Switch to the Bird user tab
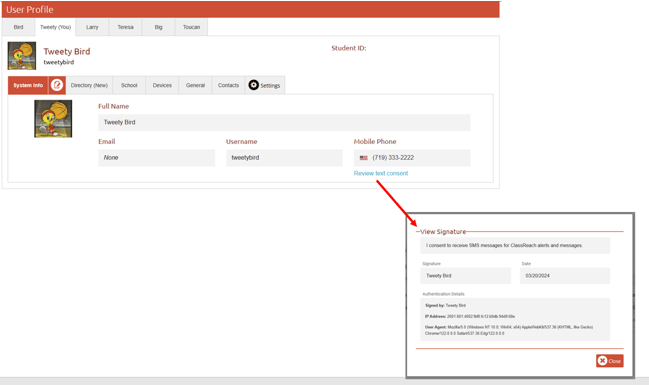 click(x=18, y=27)
